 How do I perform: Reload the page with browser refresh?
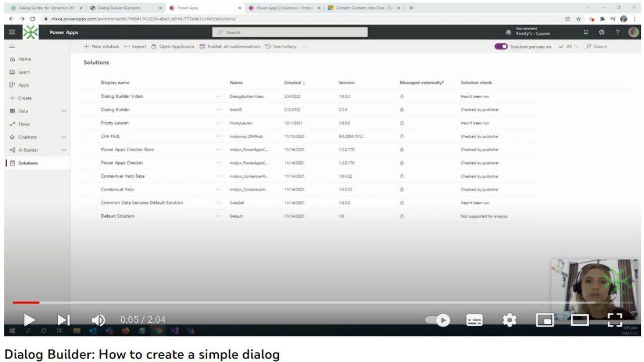coord(32,19)
